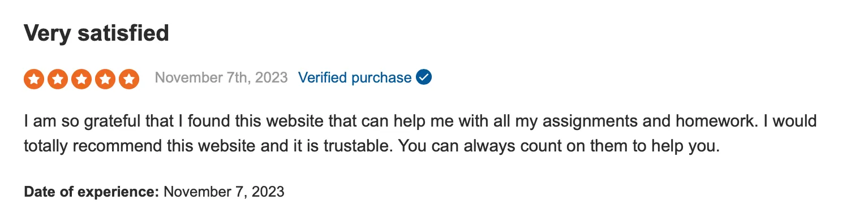
Task: Click the 'Very satisfied' review title
Action: click(x=96, y=33)
